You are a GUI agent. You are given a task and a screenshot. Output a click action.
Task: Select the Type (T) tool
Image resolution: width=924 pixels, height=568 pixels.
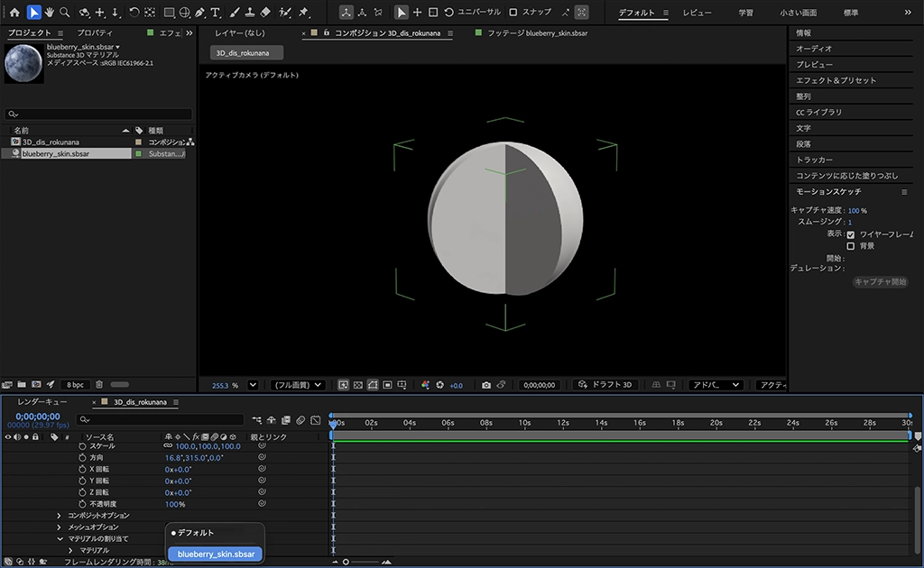pyautogui.click(x=217, y=13)
